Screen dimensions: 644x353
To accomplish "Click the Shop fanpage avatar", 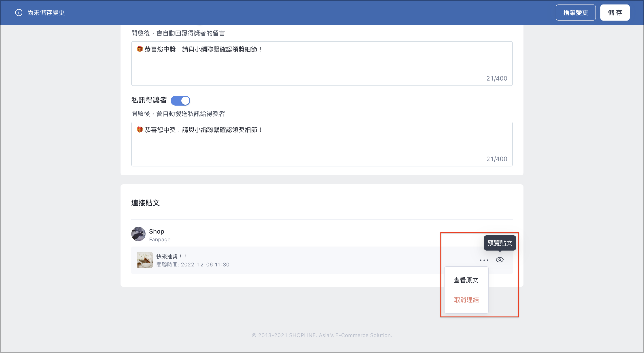I will click(x=138, y=234).
